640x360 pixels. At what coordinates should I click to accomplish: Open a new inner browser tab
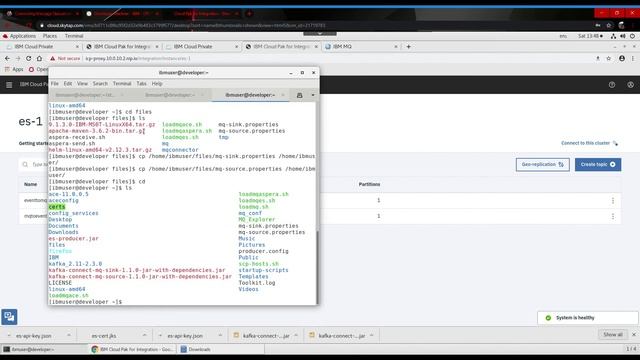[x=408, y=47]
